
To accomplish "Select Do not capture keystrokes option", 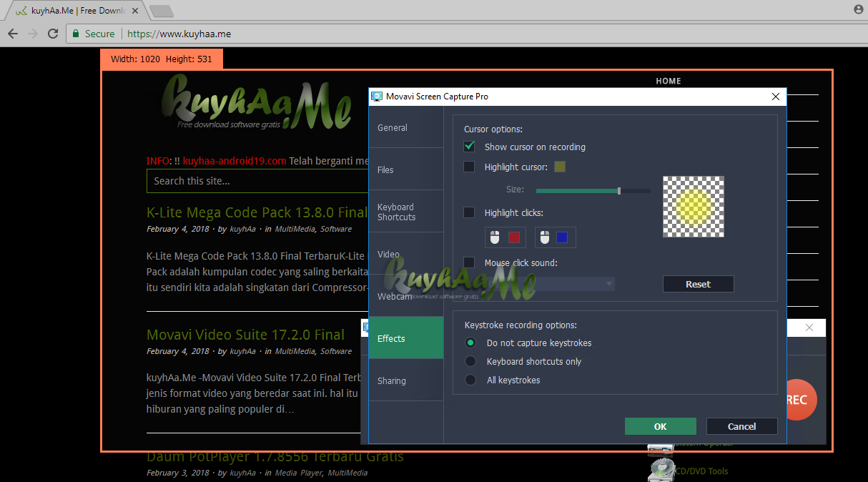I will tap(470, 343).
